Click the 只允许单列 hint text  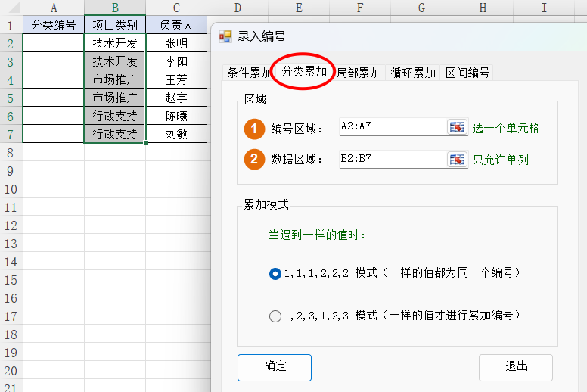pyautogui.click(x=500, y=160)
